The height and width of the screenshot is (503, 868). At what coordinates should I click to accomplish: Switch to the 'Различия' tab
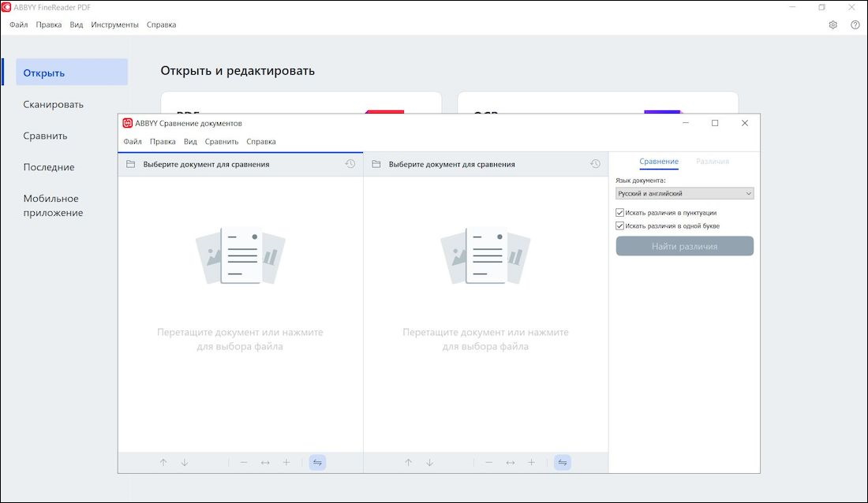(713, 161)
